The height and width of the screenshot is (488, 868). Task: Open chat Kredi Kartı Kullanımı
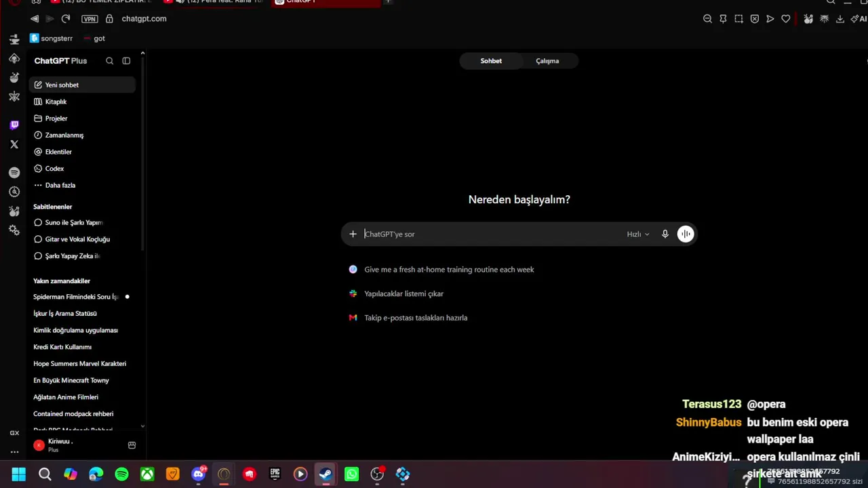coord(83,347)
